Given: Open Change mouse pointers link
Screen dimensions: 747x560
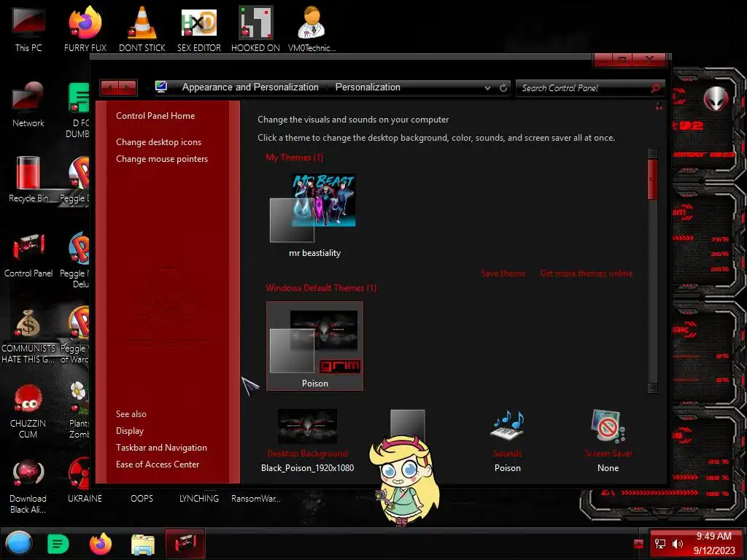Looking at the screenshot, I should [162, 158].
